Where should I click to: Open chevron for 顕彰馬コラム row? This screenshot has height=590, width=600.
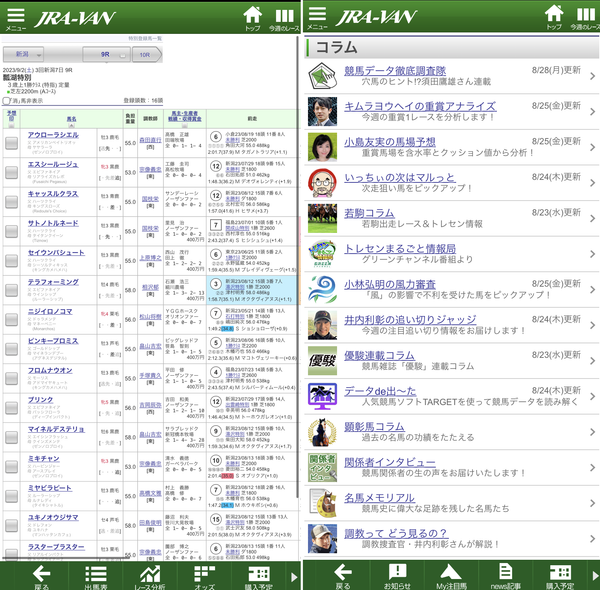point(592,432)
